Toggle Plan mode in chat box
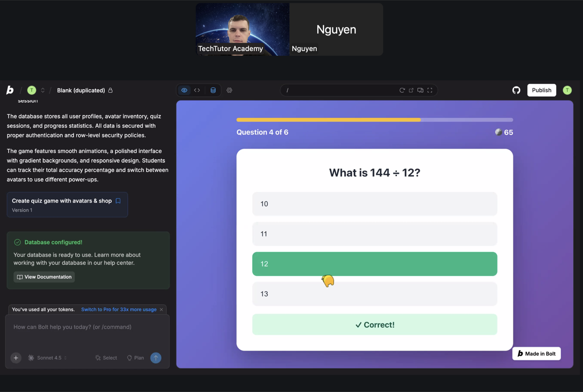Viewport: 583px width, 392px height. click(135, 358)
